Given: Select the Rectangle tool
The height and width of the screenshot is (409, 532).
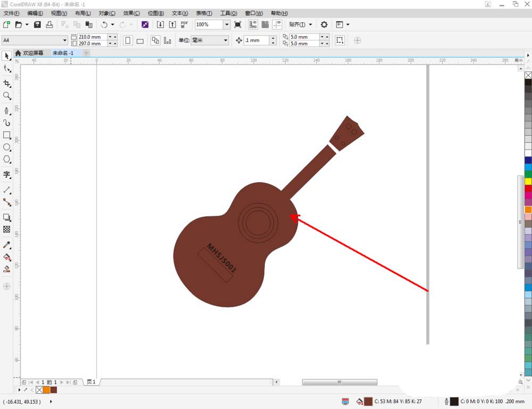Looking at the screenshot, I should pos(7,135).
